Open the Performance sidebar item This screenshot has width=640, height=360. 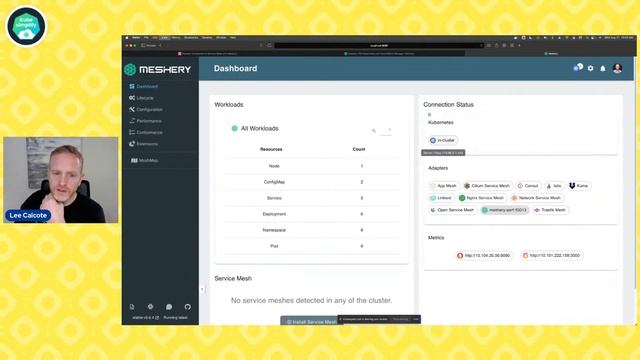pos(145,121)
